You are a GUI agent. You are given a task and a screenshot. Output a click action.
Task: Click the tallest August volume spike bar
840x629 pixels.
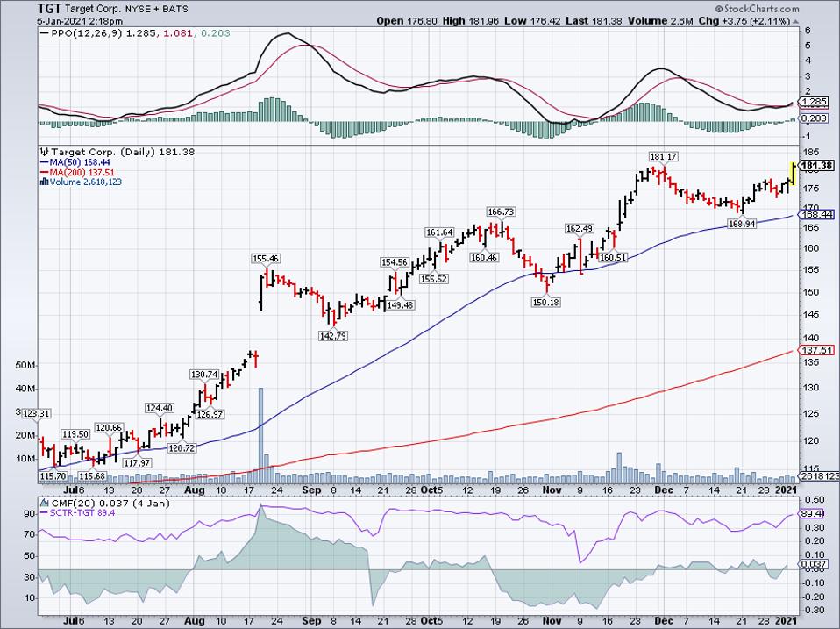pyautogui.click(x=261, y=435)
